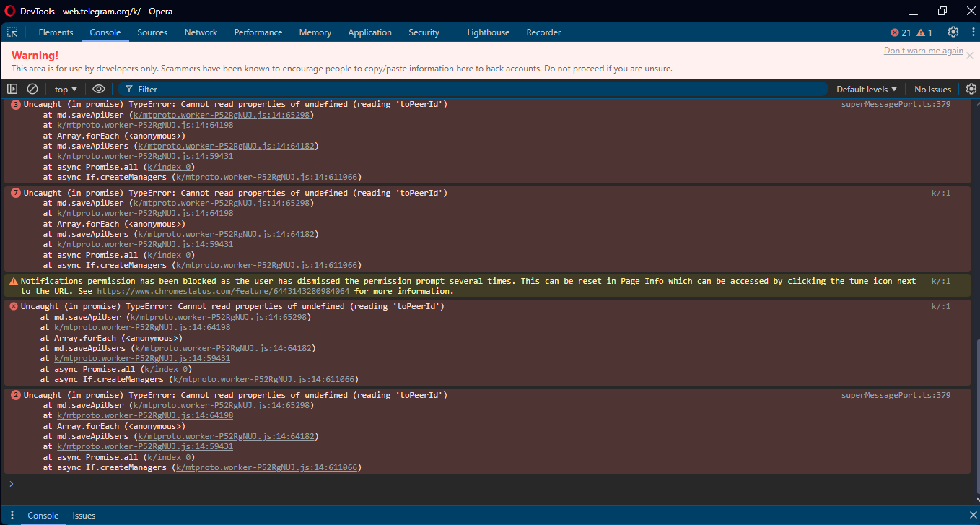980x525 pixels.
Task: Open the Network tab
Action: [x=201, y=32]
